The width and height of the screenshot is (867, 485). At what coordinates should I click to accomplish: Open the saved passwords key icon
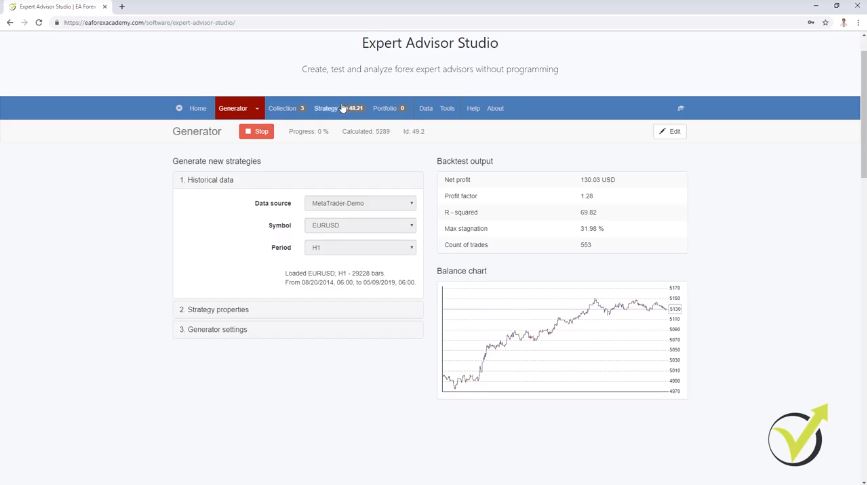[x=811, y=23]
